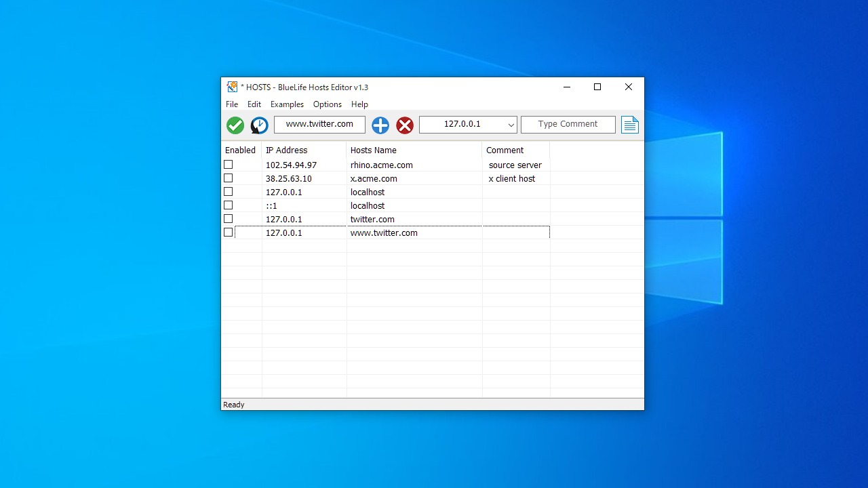Screen dimensions: 868x488
Task: Enable the twitter.com row checkbox
Action: [x=229, y=219]
